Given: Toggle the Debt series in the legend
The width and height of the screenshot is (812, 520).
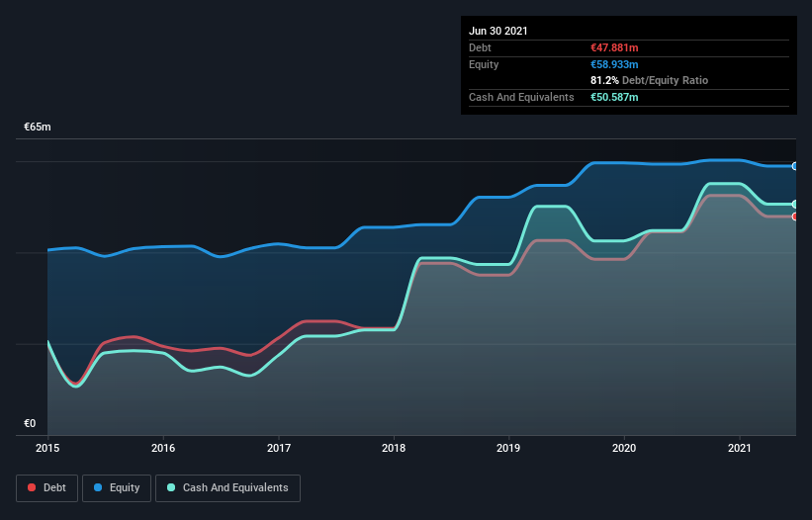Looking at the screenshot, I should [46, 488].
